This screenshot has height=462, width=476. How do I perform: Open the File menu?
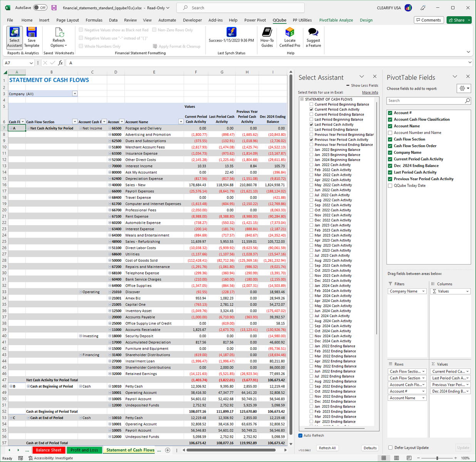tap(10, 20)
